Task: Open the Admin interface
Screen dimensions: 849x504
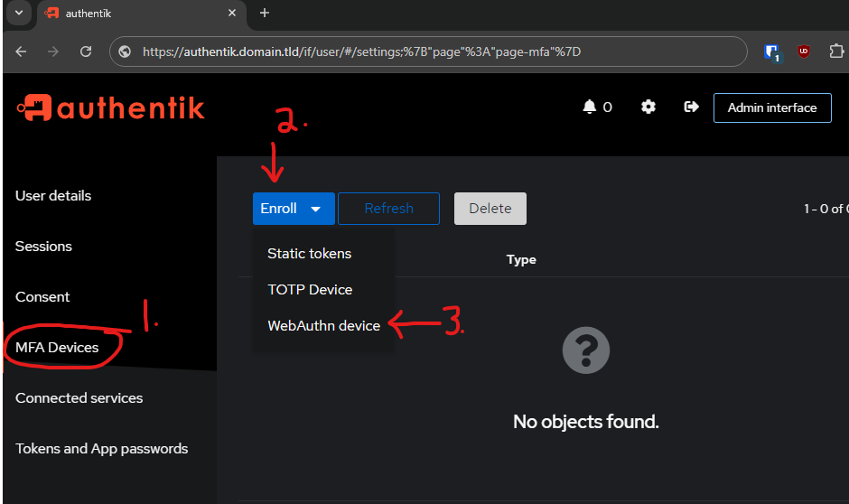Action: tap(772, 107)
